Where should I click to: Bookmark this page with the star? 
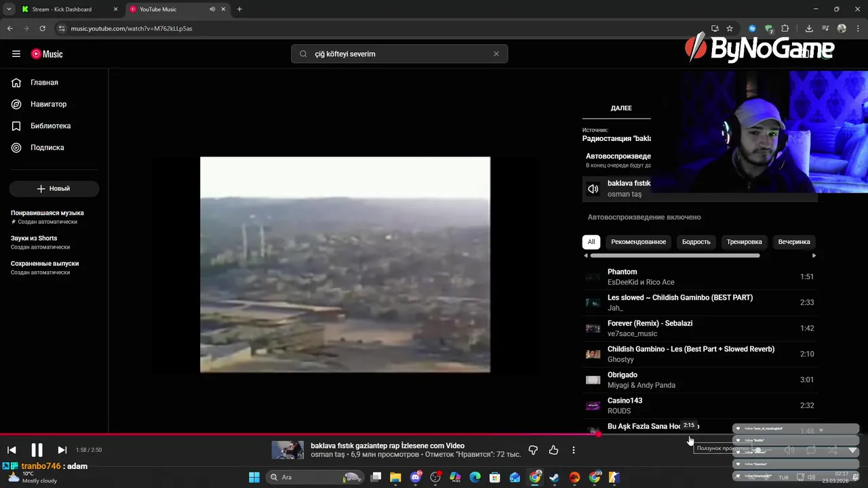pyautogui.click(x=730, y=28)
